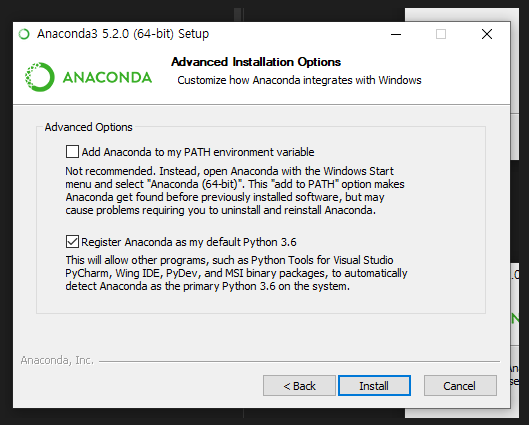The image size is (529, 425).
Task: Click the ANACONDA wordmark beside the logo
Action: pos(107,78)
